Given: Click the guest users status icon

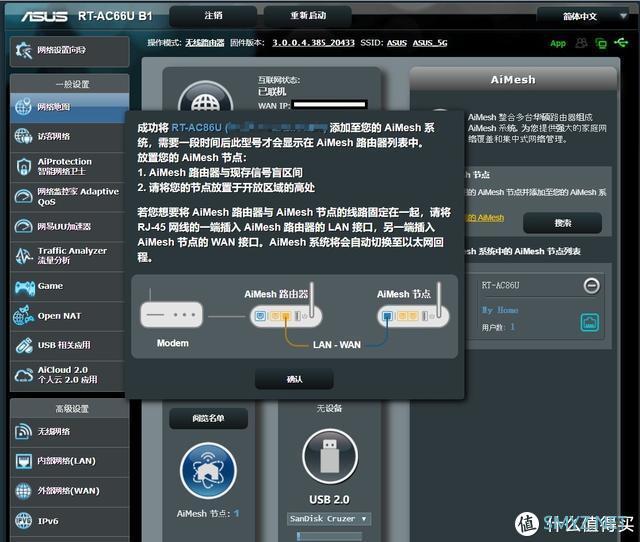Looking at the screenshot, I should coord(581,42).
